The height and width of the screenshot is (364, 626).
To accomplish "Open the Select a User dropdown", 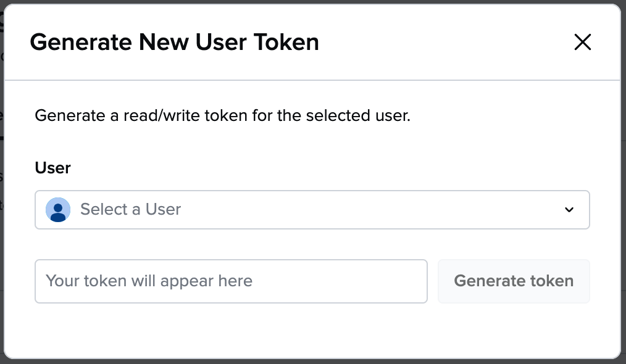I will (312, 210).
